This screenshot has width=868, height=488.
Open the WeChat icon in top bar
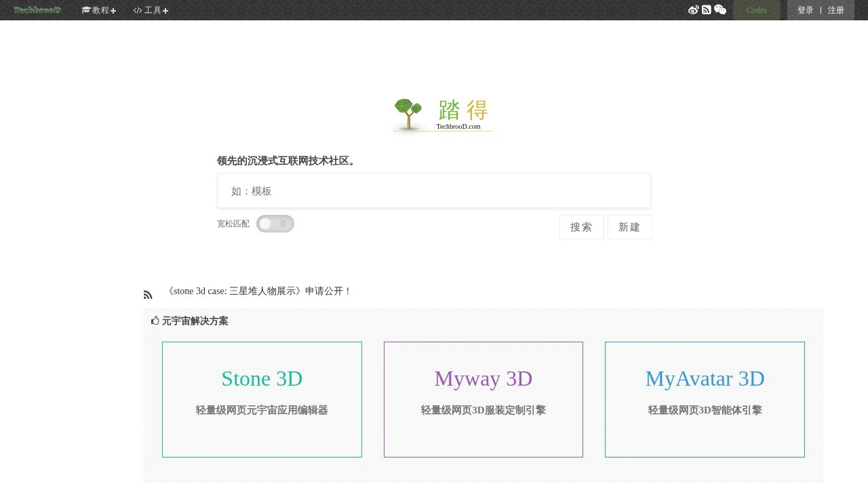pyautogui.click(x=720, y=9)
